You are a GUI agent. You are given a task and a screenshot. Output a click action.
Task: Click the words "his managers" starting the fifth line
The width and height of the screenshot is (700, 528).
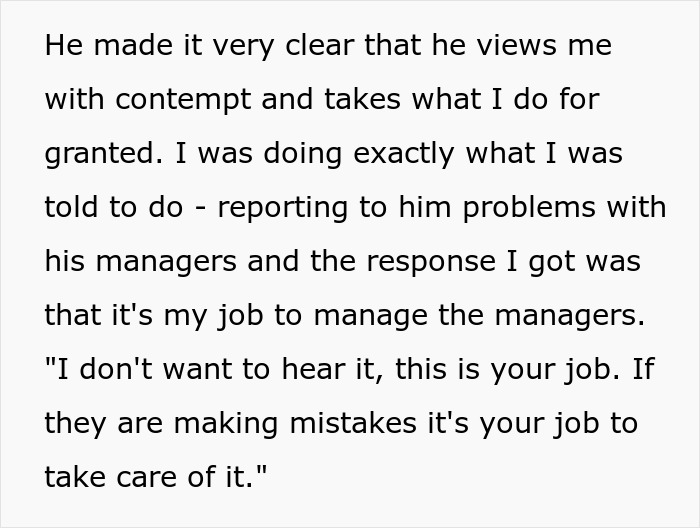[x=141, y=262]
